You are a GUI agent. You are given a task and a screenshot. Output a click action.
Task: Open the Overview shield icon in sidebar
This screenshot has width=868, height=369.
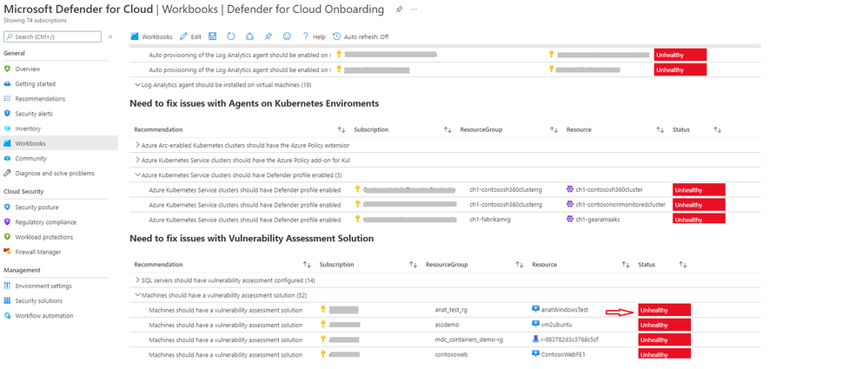pos(7,69)
